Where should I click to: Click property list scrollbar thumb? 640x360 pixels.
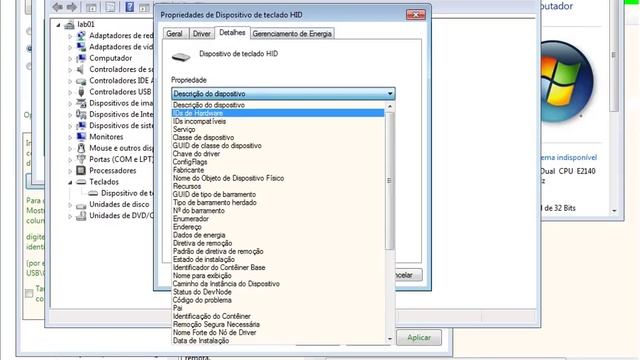pyautogui.click(x=389, y=180)
